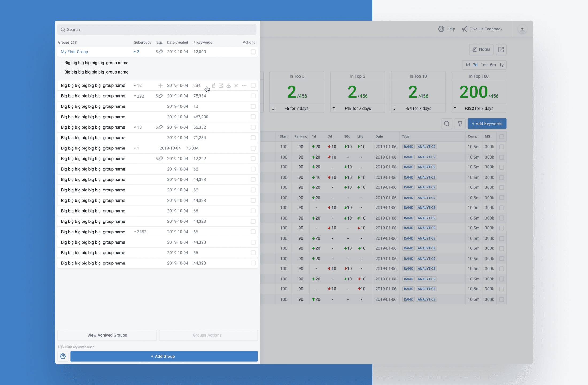Check the My First Group checkbox

pos(253,52)
